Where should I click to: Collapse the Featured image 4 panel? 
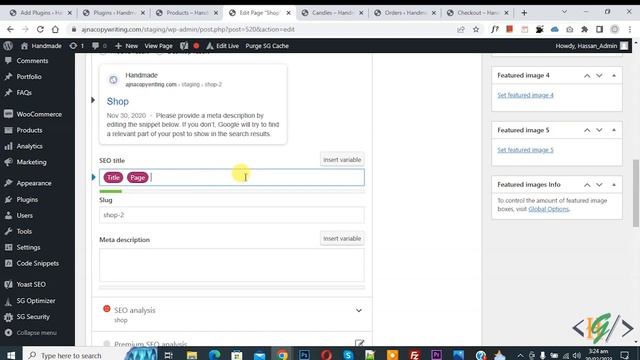pyautogui.click(x=614, y=76)
